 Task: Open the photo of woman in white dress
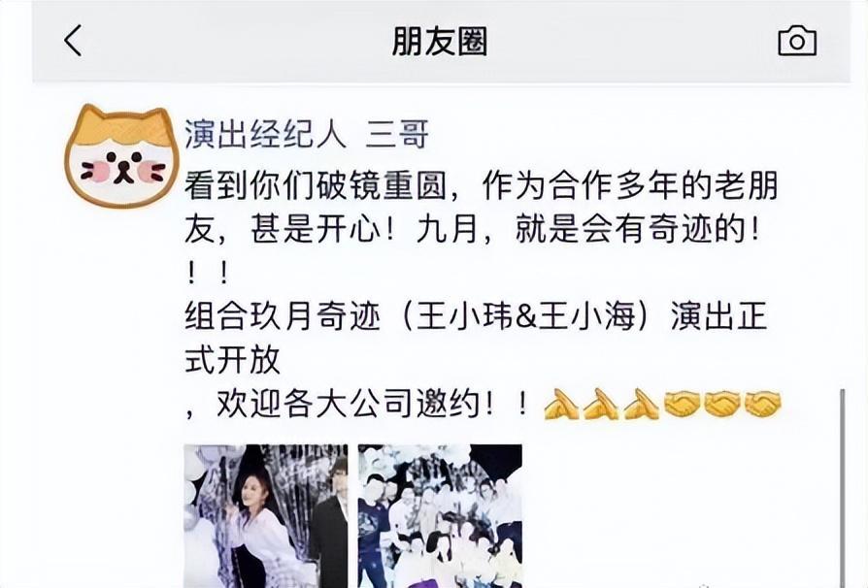(266, 515)
